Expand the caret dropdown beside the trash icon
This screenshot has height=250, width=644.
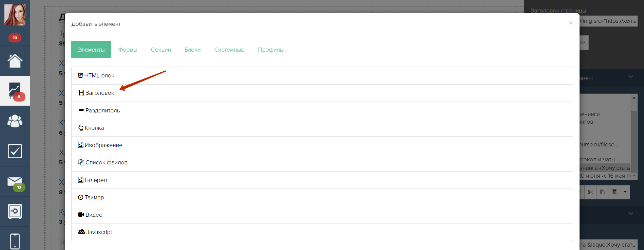point(625,192)
